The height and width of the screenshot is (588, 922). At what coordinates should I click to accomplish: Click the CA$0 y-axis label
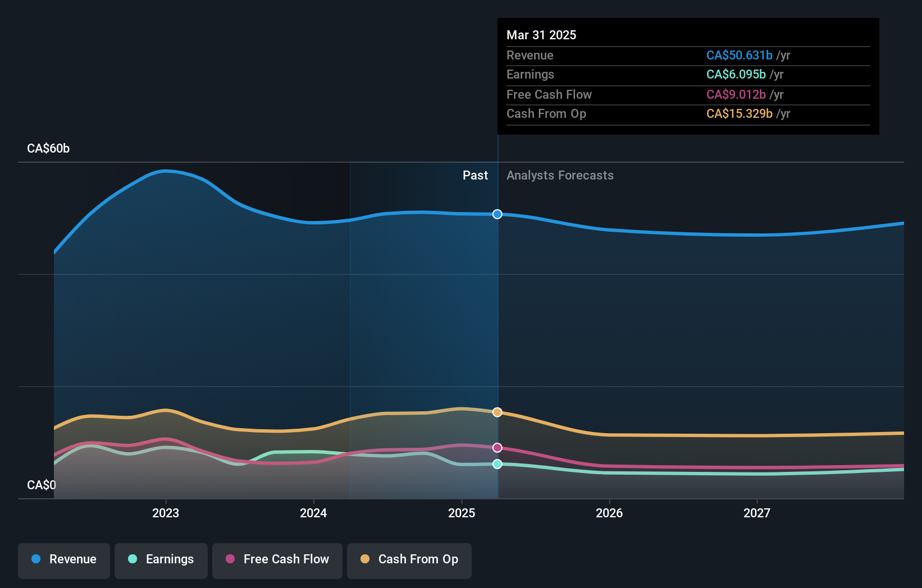[x=42, y=485]
